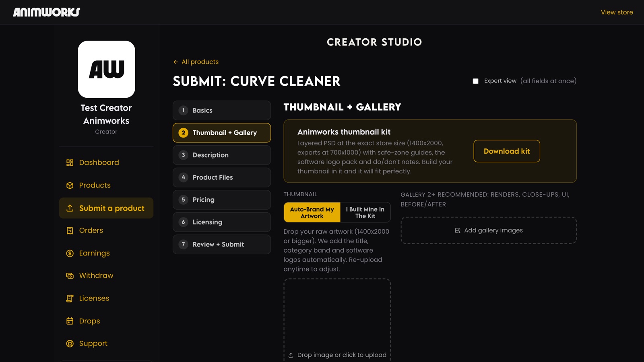Switch to I Built Mine In The Kit
Image resolution: width=644 pixels, height=362 pixels.
(365, 212)
